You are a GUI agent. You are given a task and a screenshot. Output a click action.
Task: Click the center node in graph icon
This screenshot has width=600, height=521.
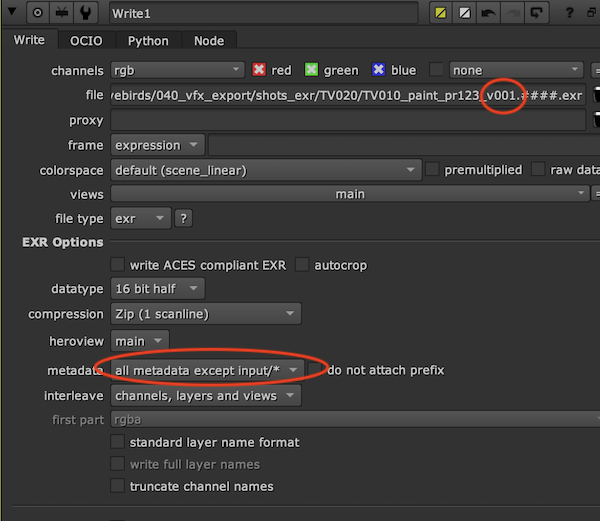pos(39,13)
